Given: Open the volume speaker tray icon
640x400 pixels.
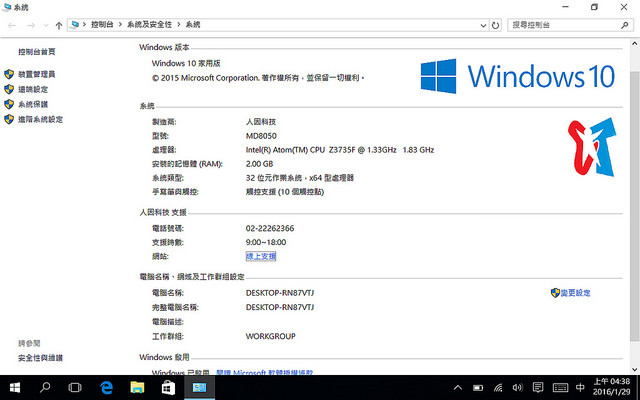Looking at the screenshot, I should (x=518, y=387).
